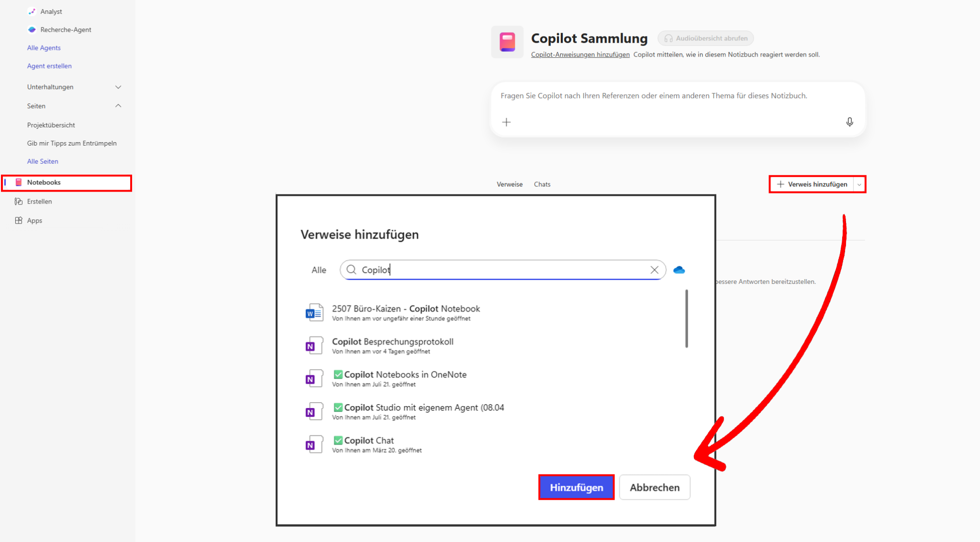Confirm with the Hinzufügen button

[576, 487]
